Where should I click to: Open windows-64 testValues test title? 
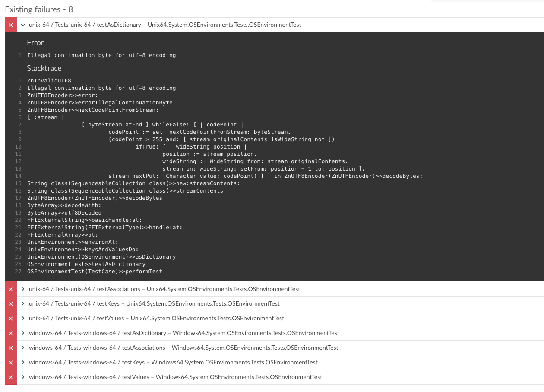coord(175,377)
